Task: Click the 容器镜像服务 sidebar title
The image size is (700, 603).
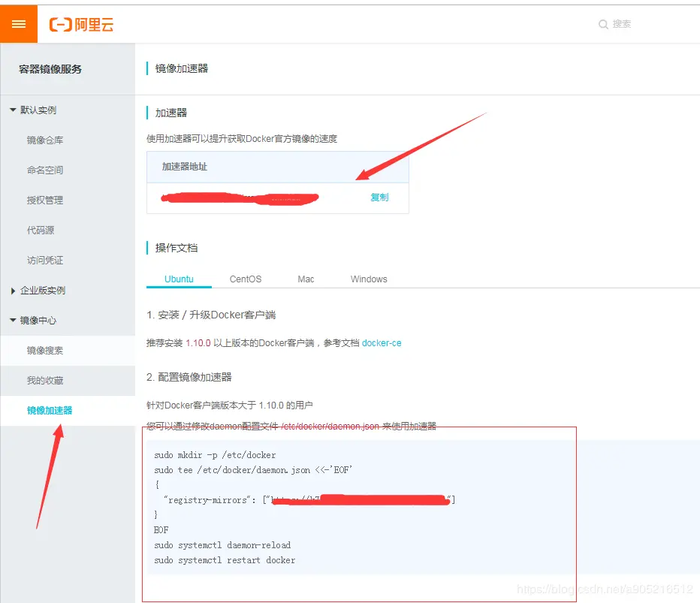Action: (x=50, y=69)
